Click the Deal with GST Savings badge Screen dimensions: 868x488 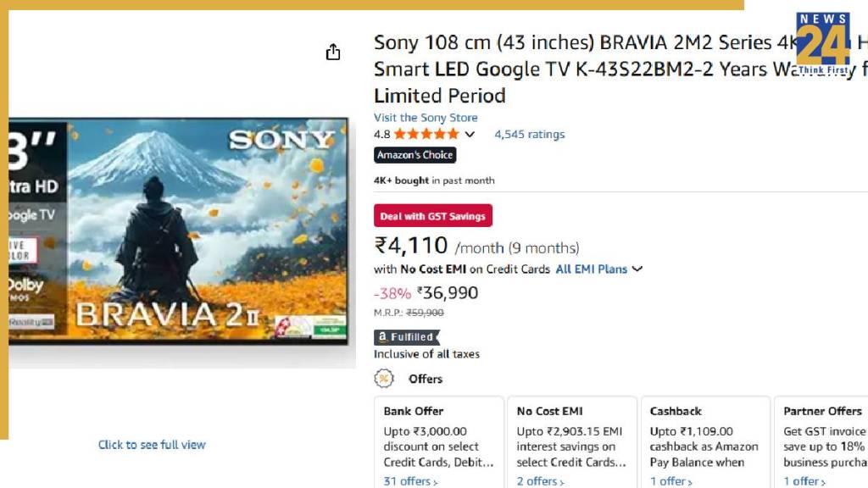[433, 215]
